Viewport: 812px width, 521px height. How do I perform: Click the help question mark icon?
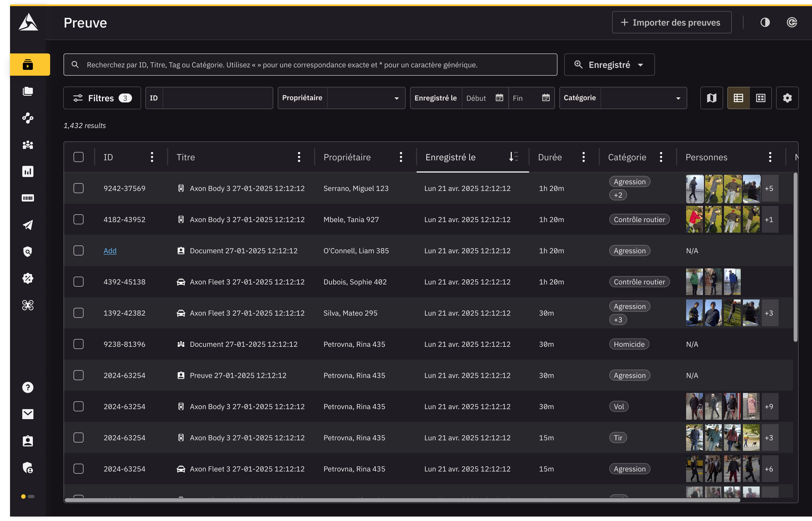(x=28, y=387)
